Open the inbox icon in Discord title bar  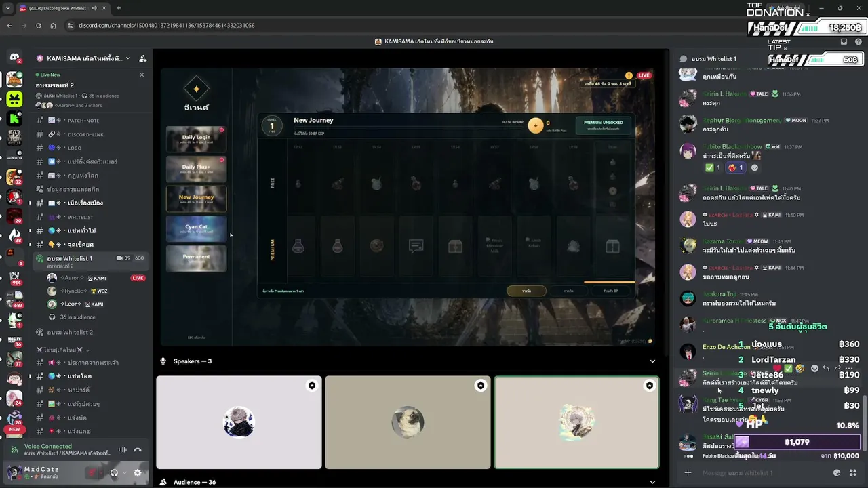pyautogui.click(x=844, y=41)
